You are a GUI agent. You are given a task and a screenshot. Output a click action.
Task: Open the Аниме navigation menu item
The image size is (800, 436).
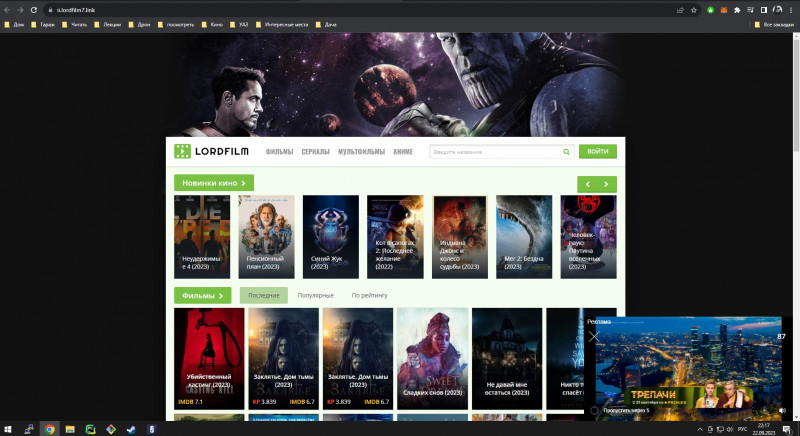(x=403, y=152)
